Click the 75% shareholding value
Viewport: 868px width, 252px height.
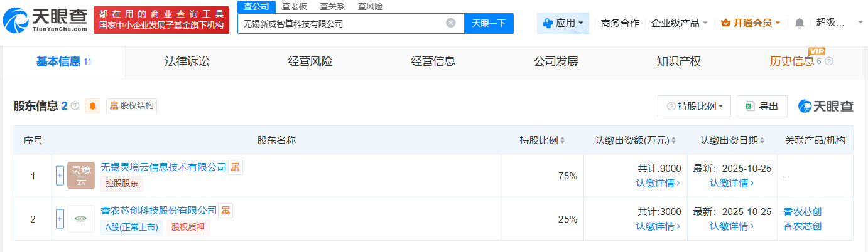567,176
